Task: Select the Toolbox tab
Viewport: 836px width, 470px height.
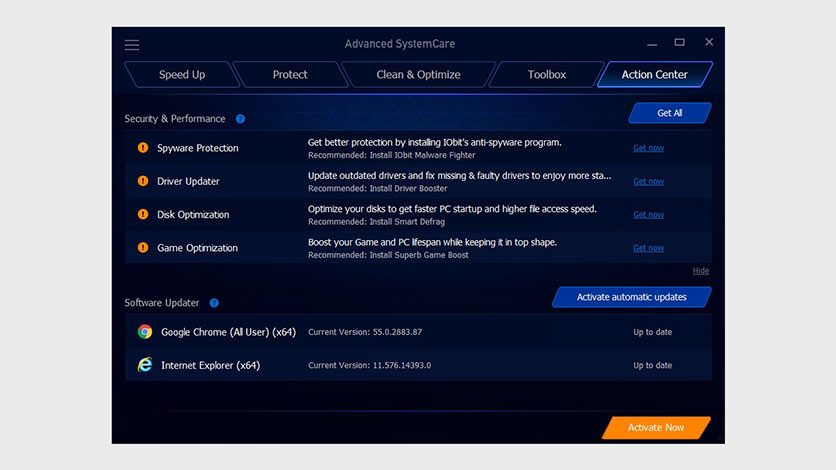Action: [546, 75]
